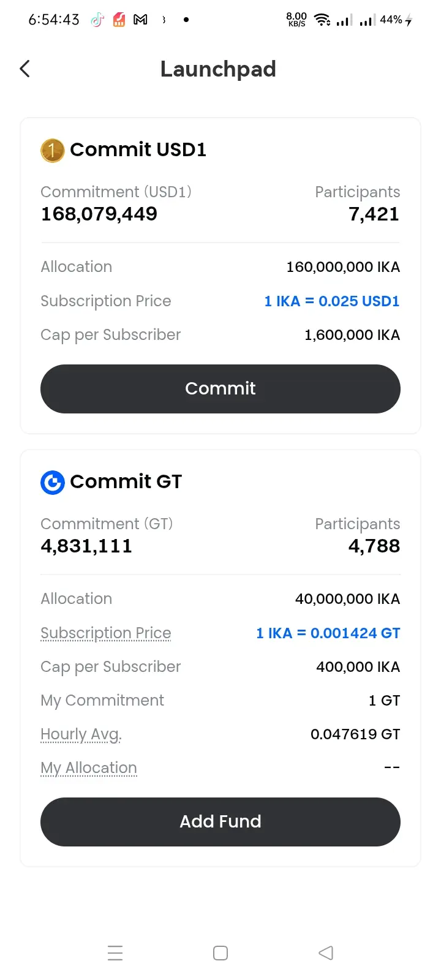Viewport: 441px width, 980px height.
Task: Tap the 1 IKA = 0.025 USD1 price
Action: click(x=332, y=301)
